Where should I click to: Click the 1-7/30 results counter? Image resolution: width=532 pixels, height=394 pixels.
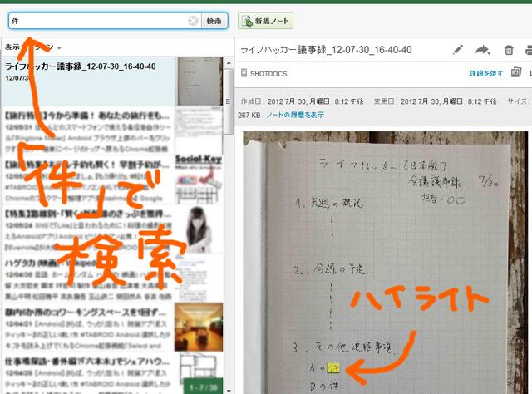(203, 387)
